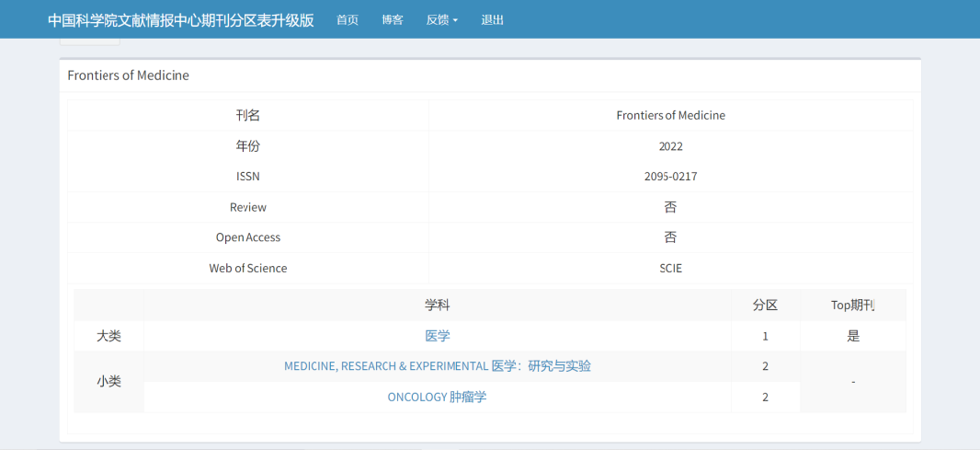Open the 博客 navbar link
The width and height of the screenshot is (980, 450).
(393, 20)
